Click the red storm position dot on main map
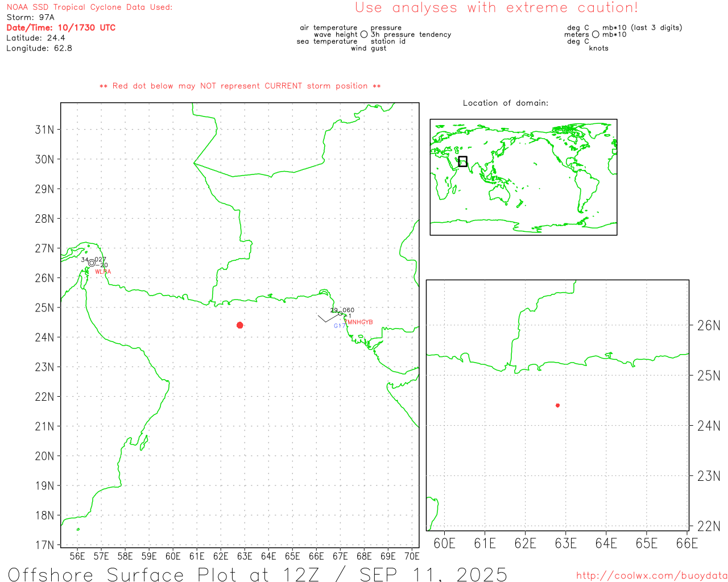This screenshot has height=582, width=728. coord(240,325)
